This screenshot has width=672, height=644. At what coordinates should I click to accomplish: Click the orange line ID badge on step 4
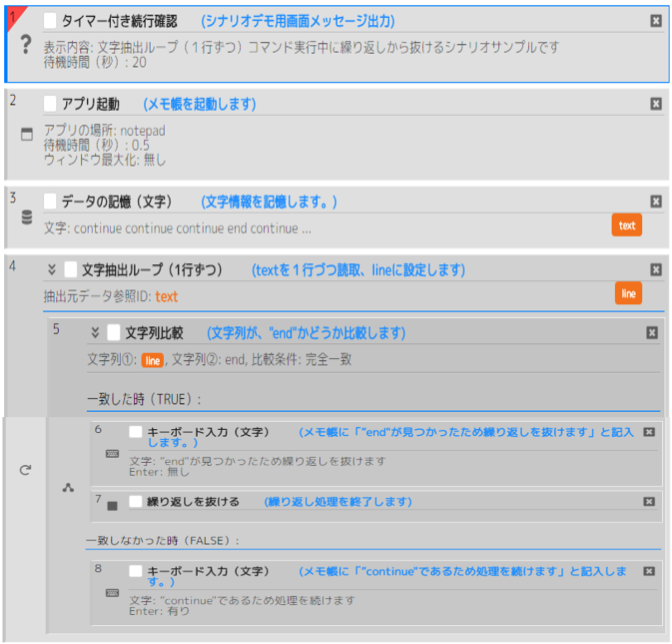628,293
